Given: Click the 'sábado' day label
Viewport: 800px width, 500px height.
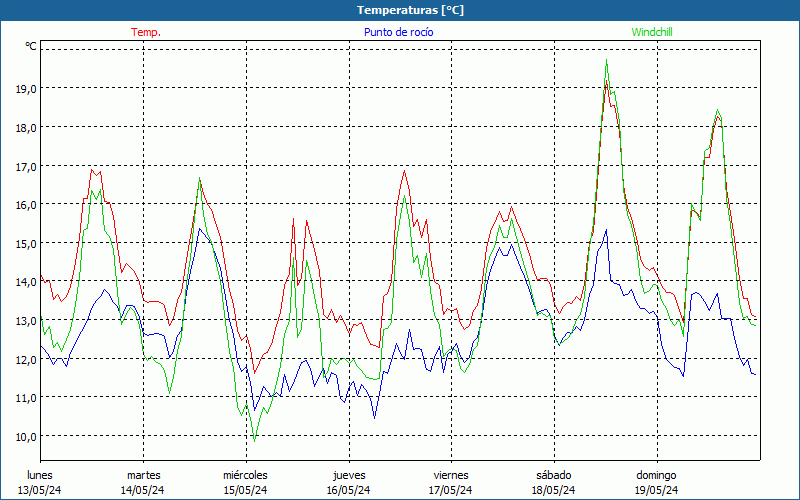Looking at the screenshot, I should point(554,475).
